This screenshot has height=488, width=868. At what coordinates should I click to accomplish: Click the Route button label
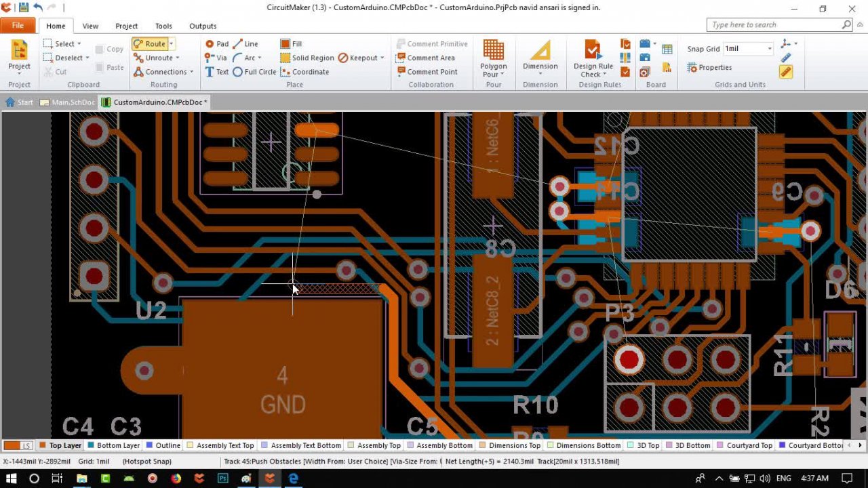(x=155, y=44)
